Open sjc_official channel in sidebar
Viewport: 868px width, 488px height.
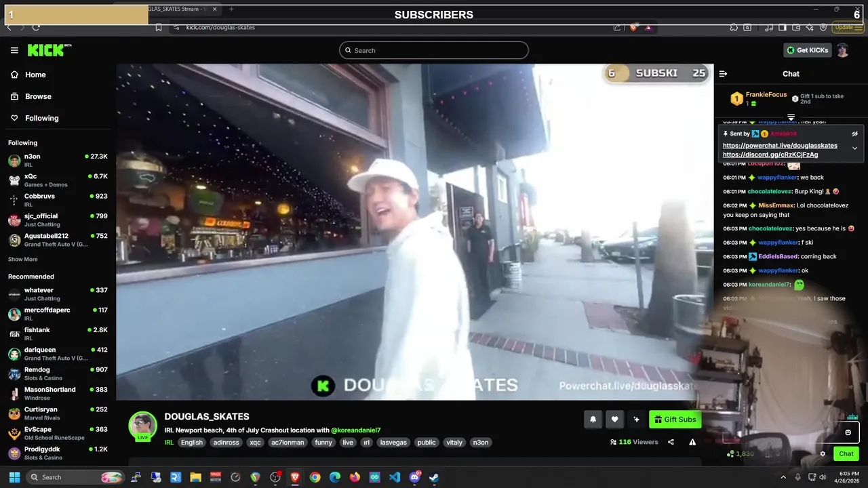[x=58, y=220]
